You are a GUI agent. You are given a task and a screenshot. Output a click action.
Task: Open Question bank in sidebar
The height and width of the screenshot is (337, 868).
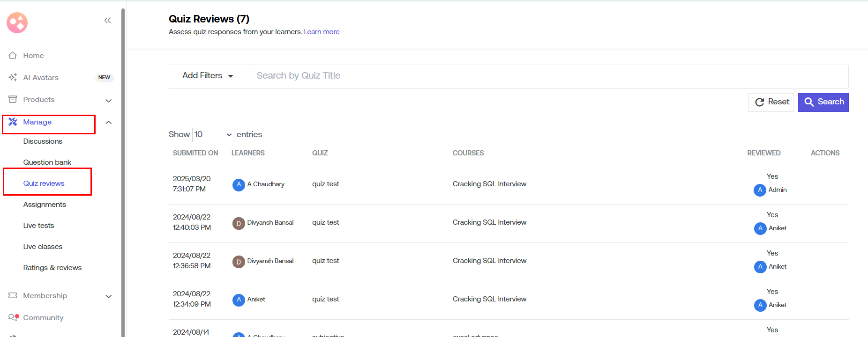pos(47,162)
